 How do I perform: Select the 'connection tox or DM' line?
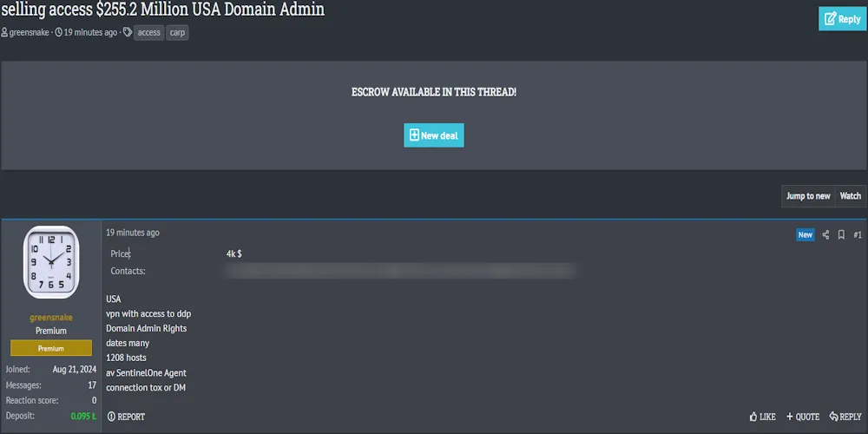pyautogui.click(x=146, y=387)
